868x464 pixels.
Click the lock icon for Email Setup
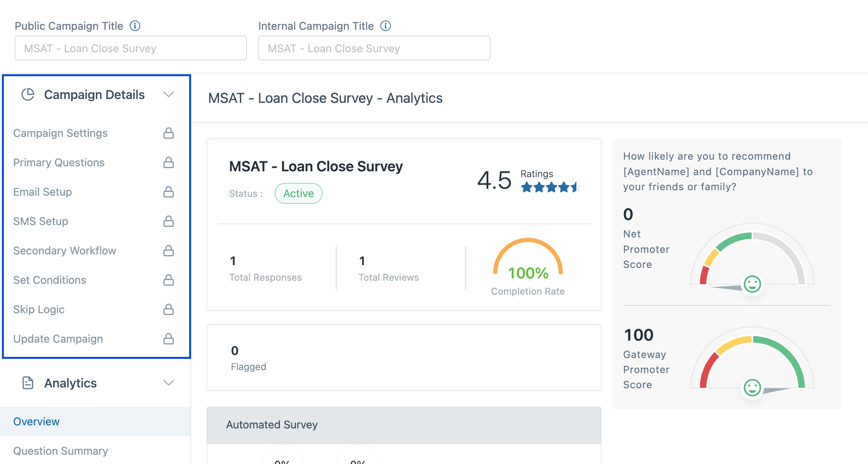[169, 192]
